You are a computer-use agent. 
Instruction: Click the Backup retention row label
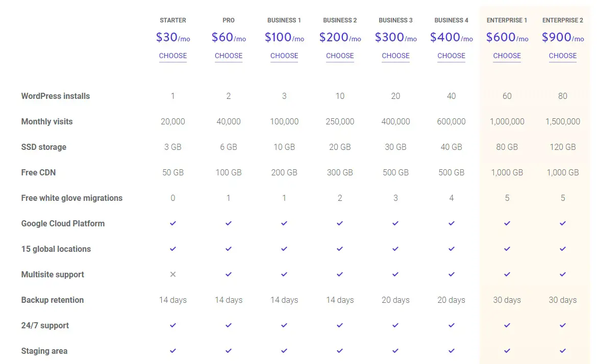click(52, 300)
